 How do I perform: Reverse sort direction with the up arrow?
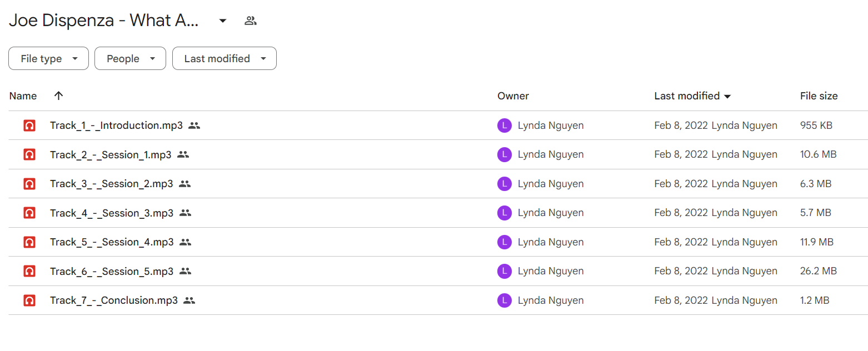point(58,96)
